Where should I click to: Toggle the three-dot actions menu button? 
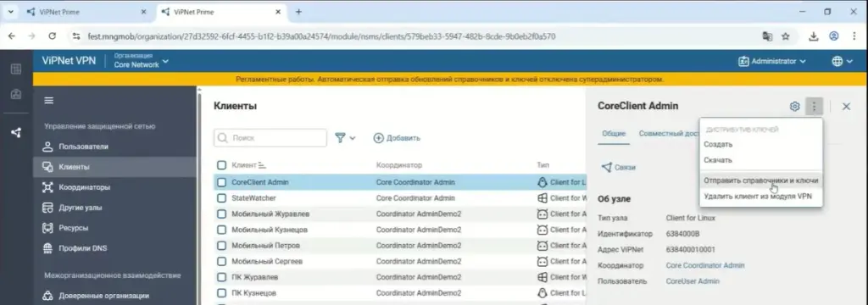point(814,106)
